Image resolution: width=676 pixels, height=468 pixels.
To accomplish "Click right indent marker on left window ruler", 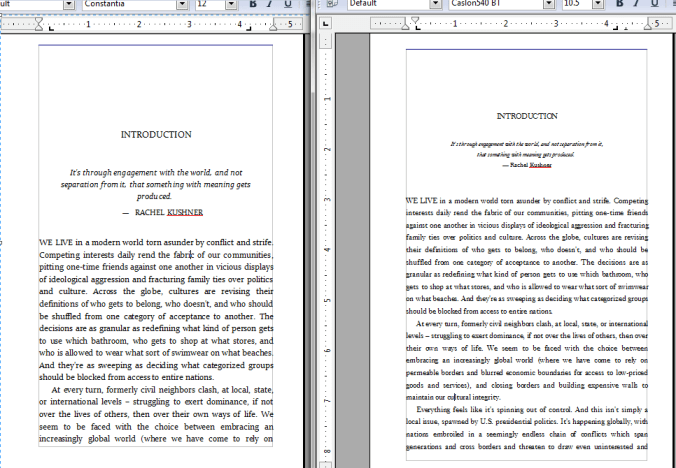I will pos(273,26).
